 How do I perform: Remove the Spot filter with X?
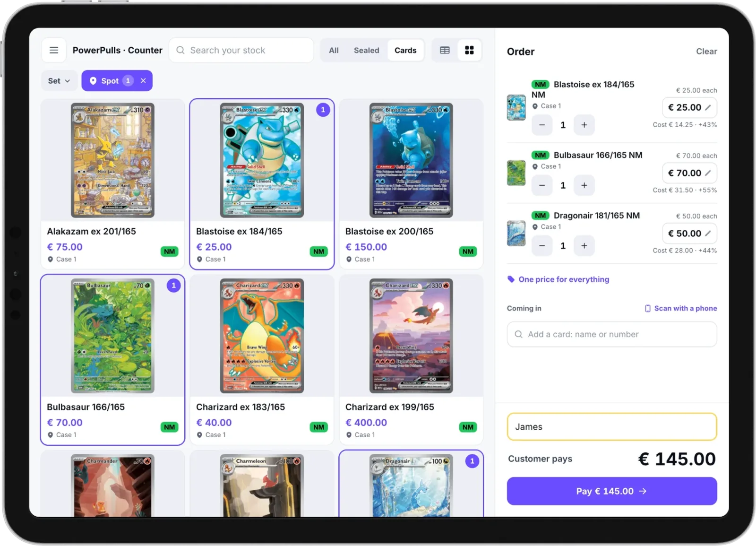143,81
